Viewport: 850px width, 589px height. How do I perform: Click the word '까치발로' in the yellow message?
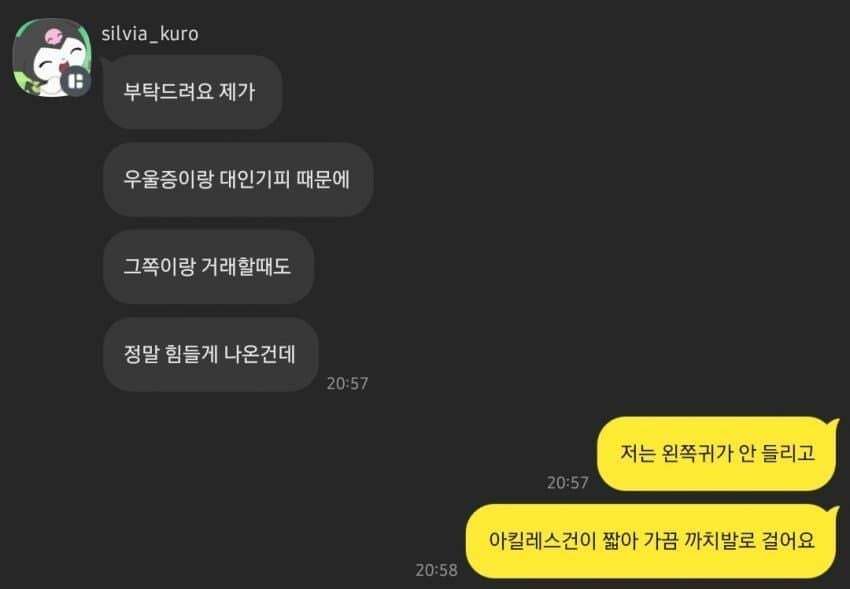click(720, 540)
